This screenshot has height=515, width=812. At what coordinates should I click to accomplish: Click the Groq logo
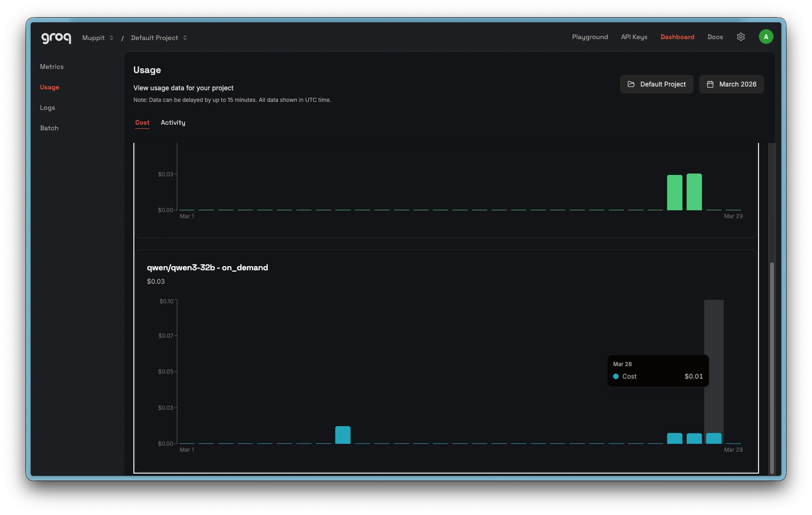(56, 38)
